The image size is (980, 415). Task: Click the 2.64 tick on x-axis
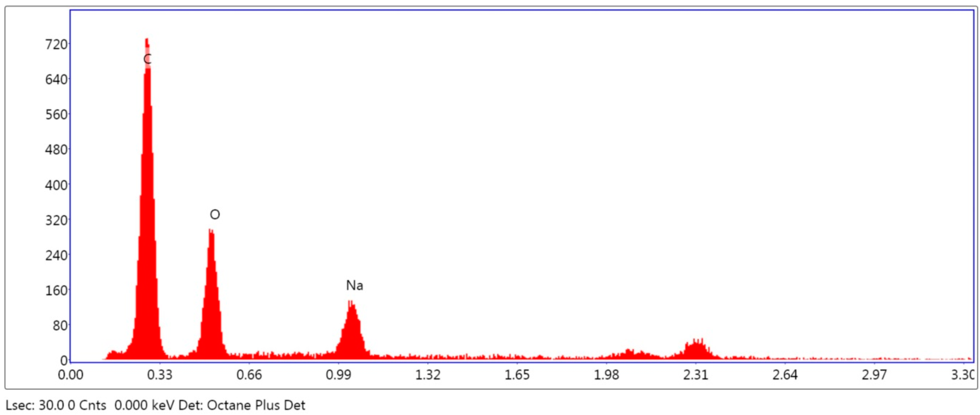[x=785, y=375]
